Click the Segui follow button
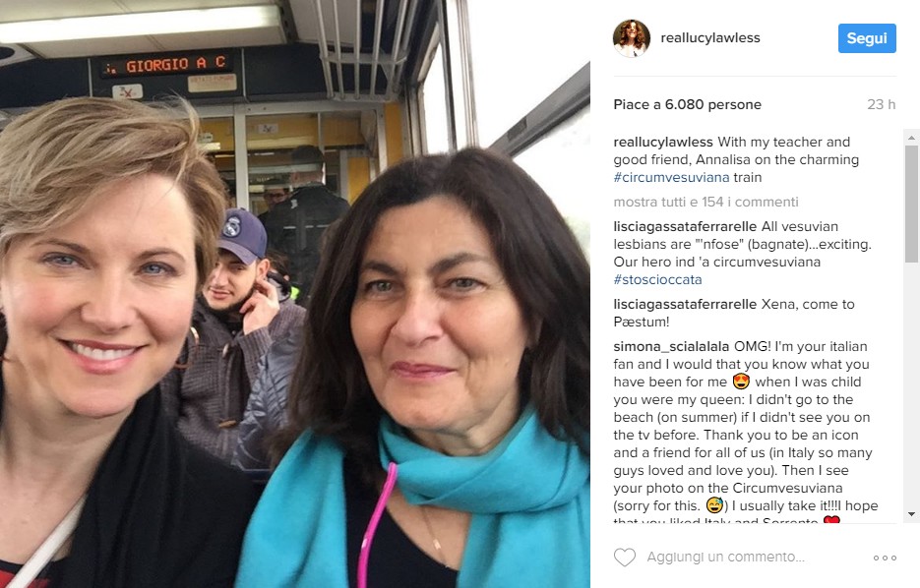 tap(867, 38)
